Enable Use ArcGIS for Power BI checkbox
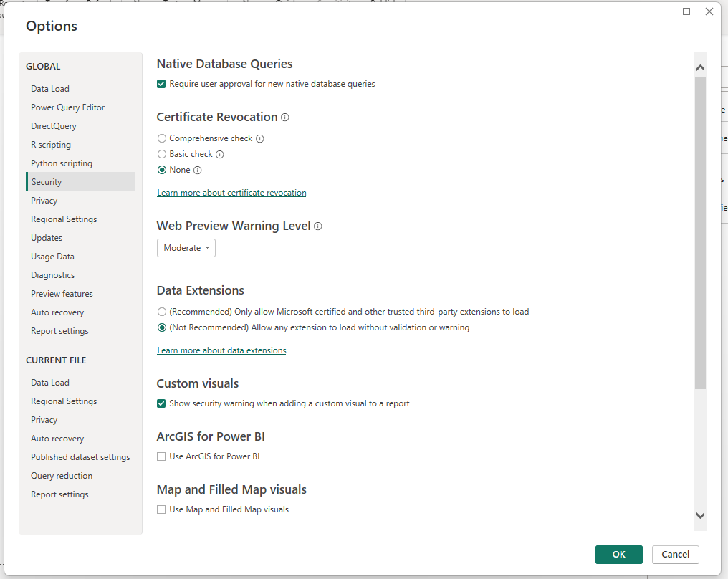Screen dimensions: 728x579 [161, 456]
